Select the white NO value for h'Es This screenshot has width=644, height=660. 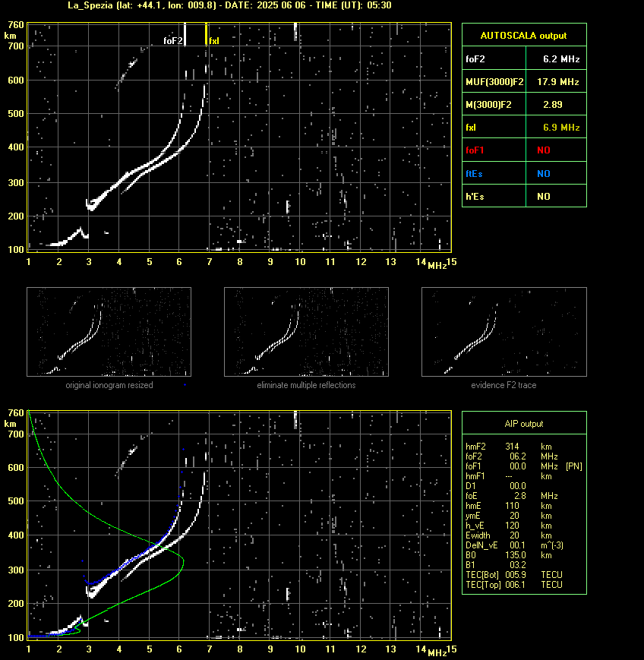(x=544, y=197)
